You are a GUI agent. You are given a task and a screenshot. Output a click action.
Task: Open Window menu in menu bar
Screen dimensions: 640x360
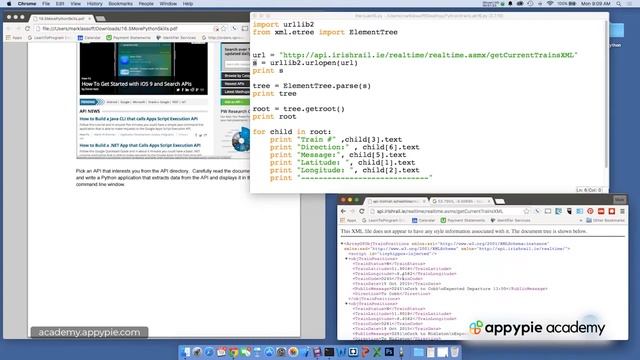coord(168,4)
